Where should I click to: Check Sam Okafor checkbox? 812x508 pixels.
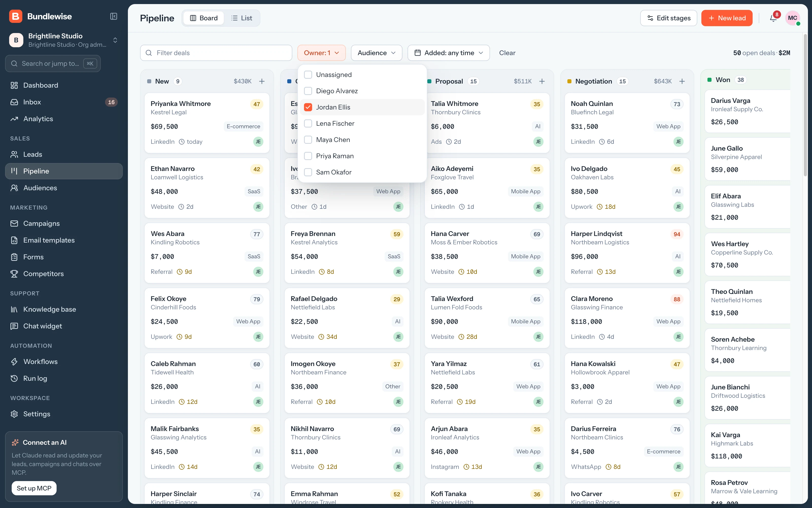[308, 172]
